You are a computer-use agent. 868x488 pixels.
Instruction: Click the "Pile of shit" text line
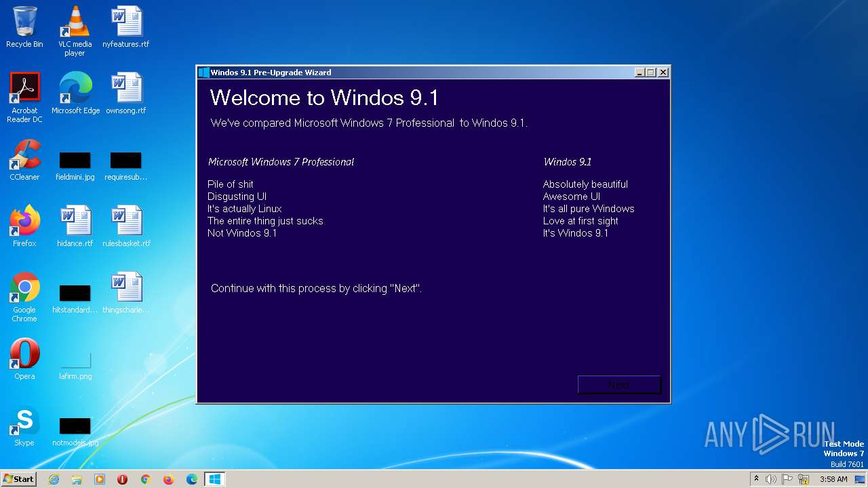point(231,184)
